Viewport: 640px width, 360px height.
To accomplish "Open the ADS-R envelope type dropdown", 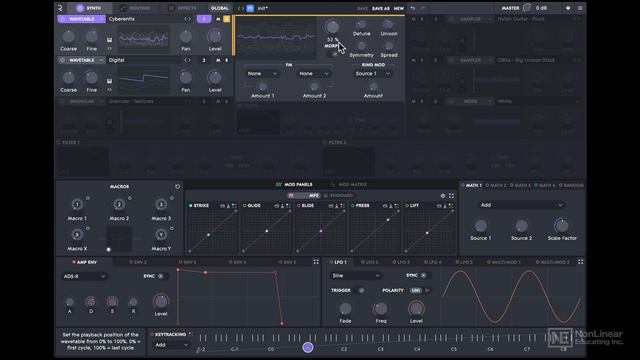I will [84, 276].
